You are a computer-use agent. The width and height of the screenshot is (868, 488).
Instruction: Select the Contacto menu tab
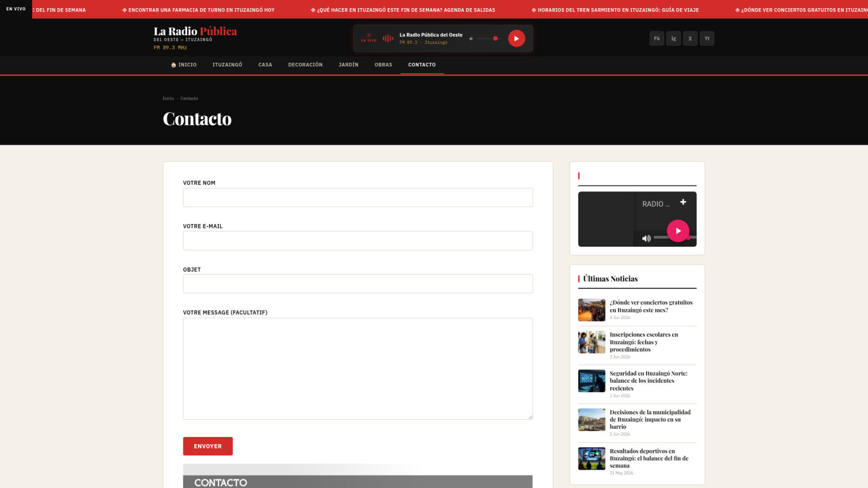[x=422, y=65]
